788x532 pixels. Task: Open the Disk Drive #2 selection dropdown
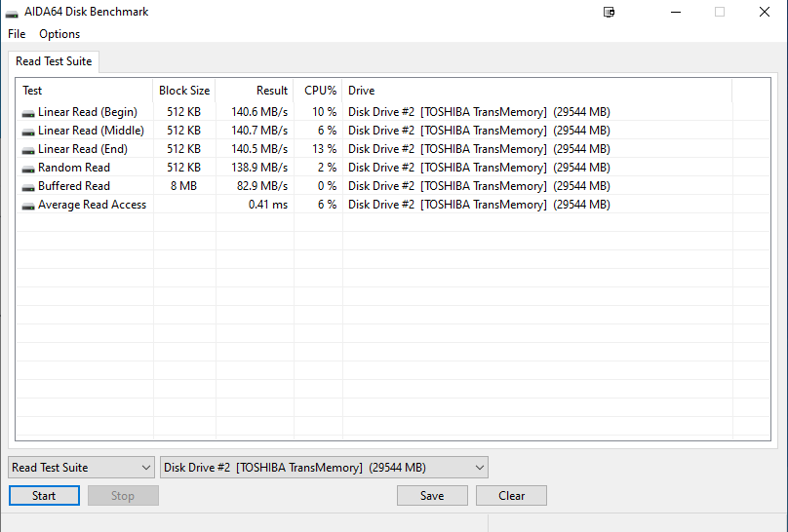coord(324,468)
